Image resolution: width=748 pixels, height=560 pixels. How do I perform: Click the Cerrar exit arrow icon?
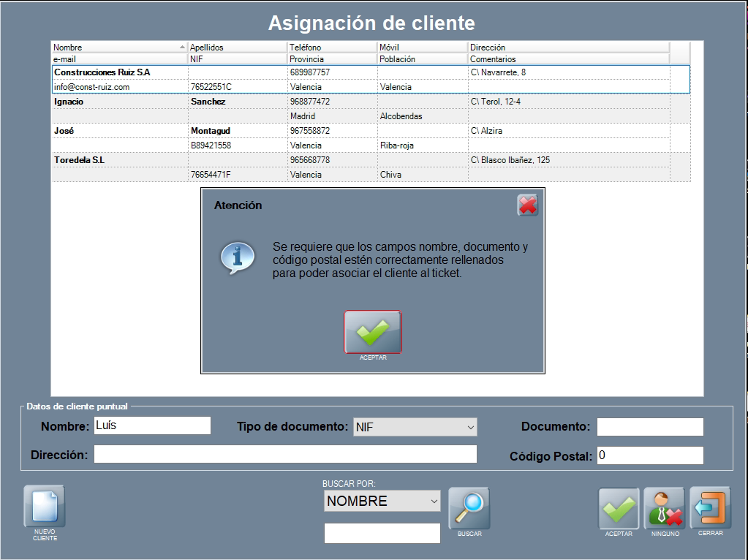coord(710,508)
